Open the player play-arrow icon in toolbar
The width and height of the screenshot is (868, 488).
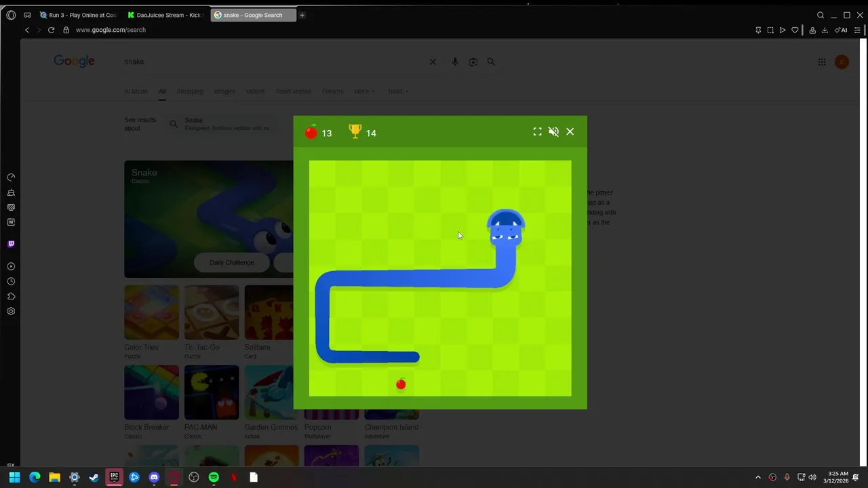tap(783, 30)
